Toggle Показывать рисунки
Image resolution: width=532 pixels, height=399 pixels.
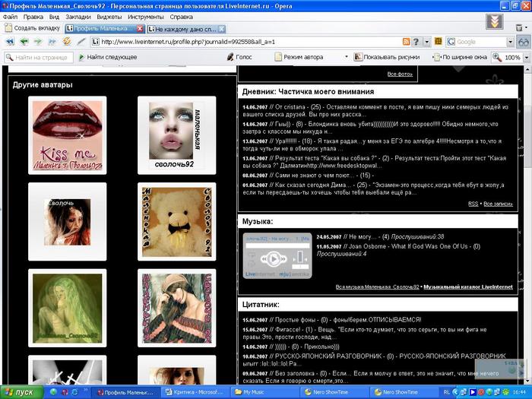pyautogui.click(x=387, y=57)
